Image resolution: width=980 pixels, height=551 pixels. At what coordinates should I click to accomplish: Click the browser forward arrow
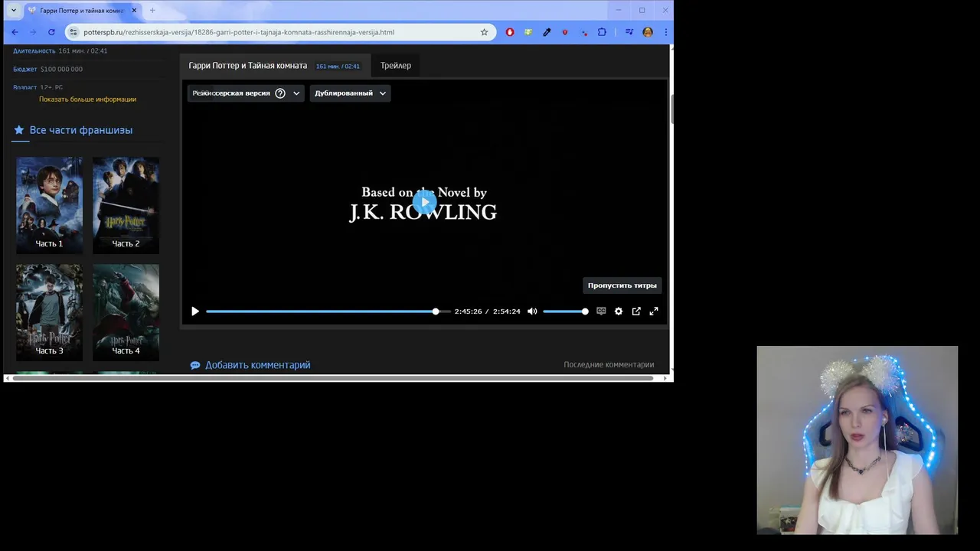click(33, 32)
